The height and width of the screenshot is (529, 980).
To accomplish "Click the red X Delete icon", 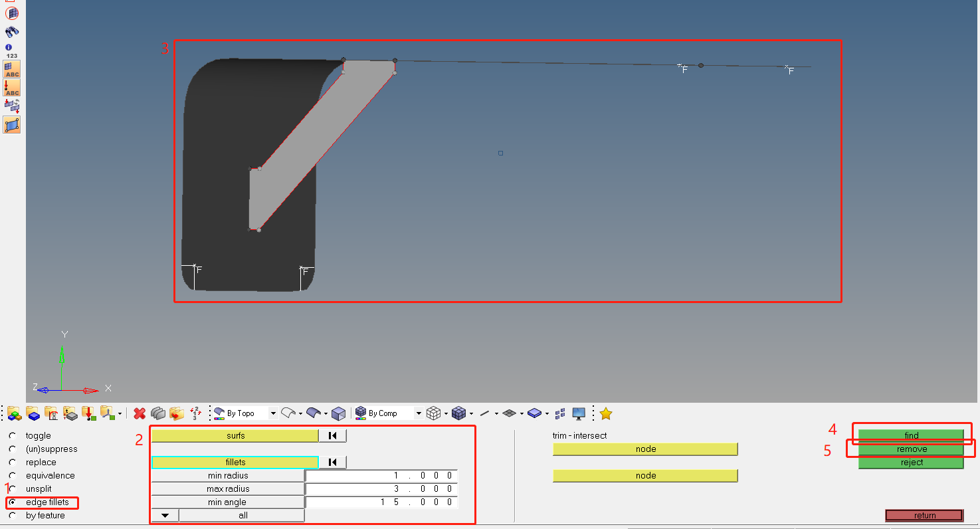I will click(140, 413).
